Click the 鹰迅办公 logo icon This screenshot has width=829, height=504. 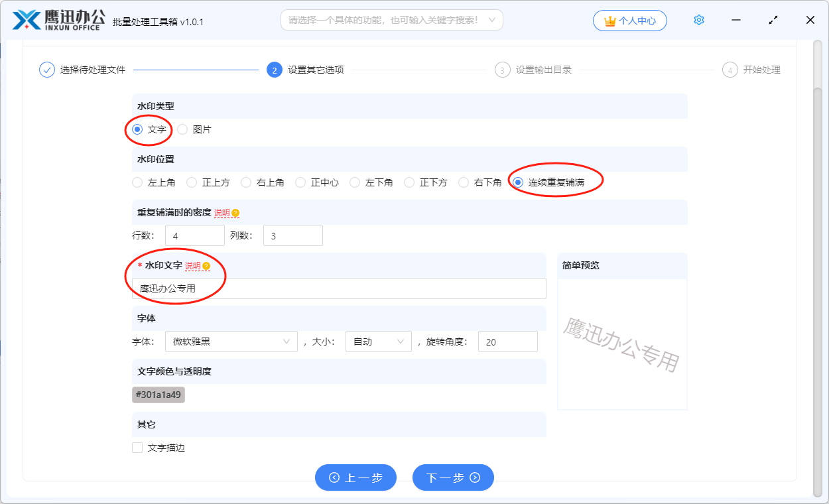27,21
